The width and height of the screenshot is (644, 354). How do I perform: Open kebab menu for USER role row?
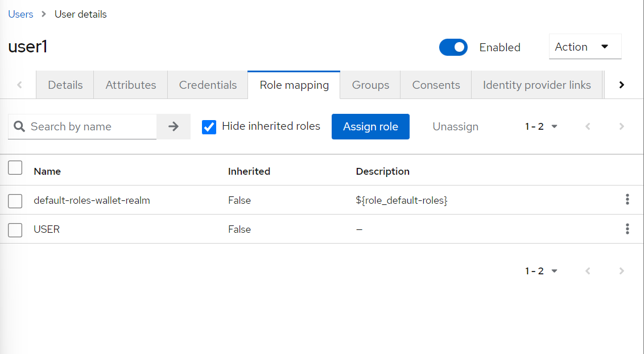tap(627, 229)
